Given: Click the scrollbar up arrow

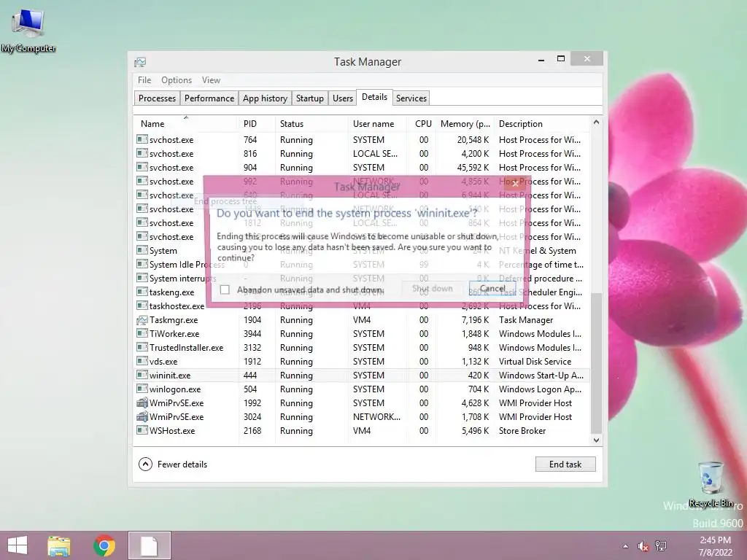Looking at the screenshot, I should pos(596,122).
